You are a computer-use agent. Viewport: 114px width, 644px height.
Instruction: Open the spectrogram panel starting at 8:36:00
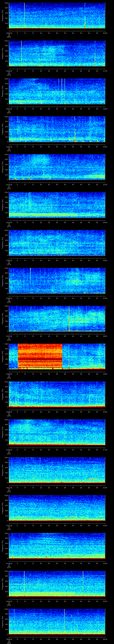coord(57,281)
